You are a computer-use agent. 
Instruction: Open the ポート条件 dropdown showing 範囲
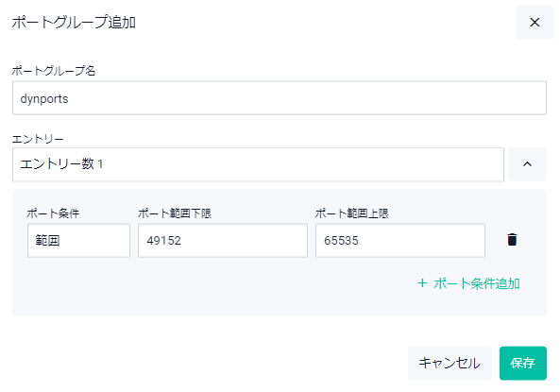point(78,241)
